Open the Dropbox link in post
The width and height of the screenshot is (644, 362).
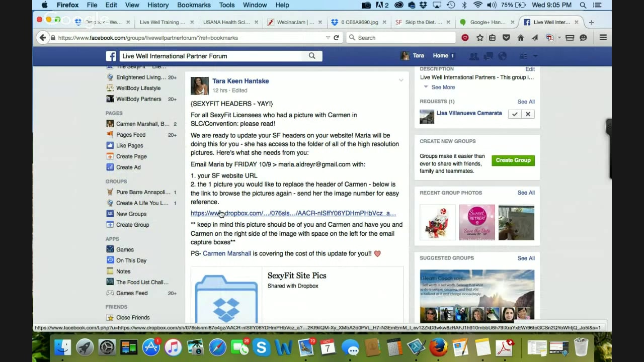point(293,213)
